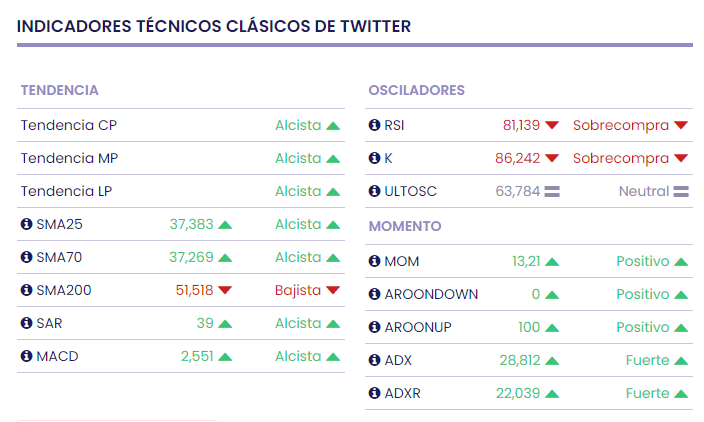Click the MOMENTO section heading
This screenshot has width=704, height=422.
click(x=404, y=227)
